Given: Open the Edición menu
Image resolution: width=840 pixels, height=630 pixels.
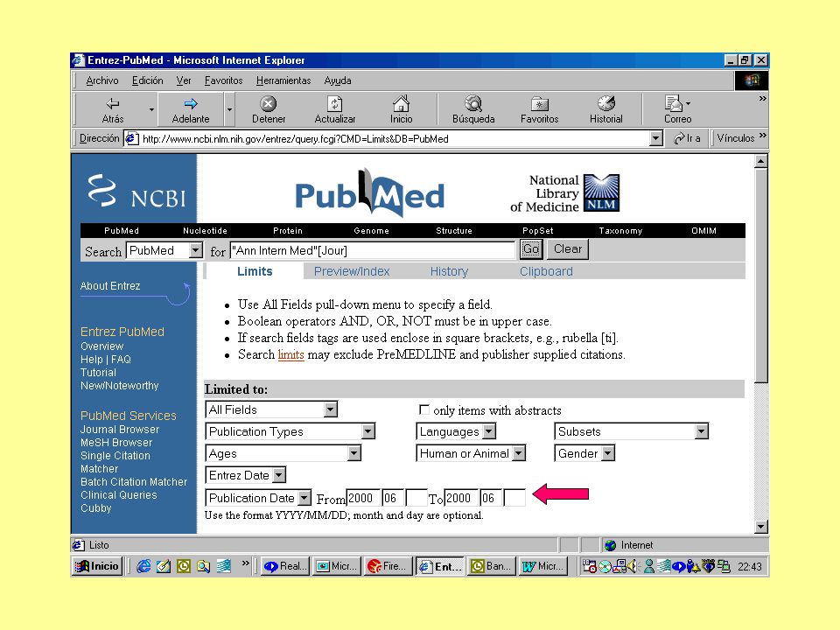Looking at the screenshot, I should (147, 80).
